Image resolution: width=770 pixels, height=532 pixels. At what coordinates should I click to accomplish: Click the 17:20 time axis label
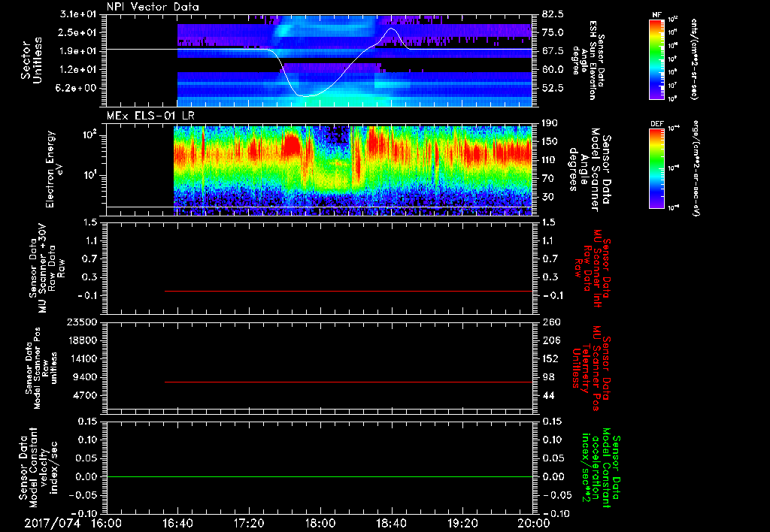[249, 523]
